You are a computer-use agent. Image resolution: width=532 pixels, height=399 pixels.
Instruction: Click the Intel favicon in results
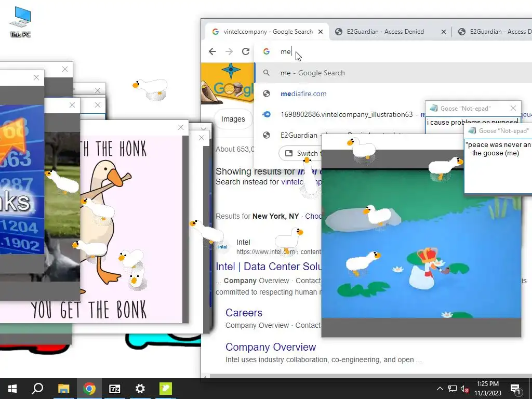pyautogui.click(x=222, y=247)
